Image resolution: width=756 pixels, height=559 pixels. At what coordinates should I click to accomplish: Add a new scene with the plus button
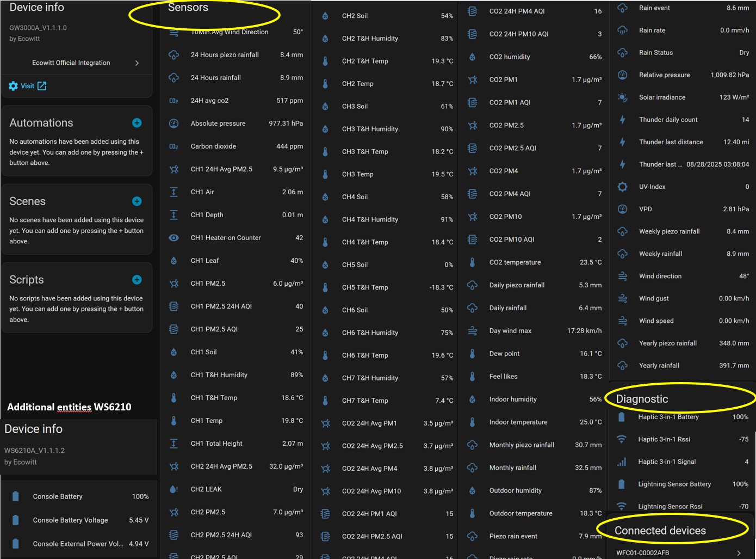coord(137,201)
